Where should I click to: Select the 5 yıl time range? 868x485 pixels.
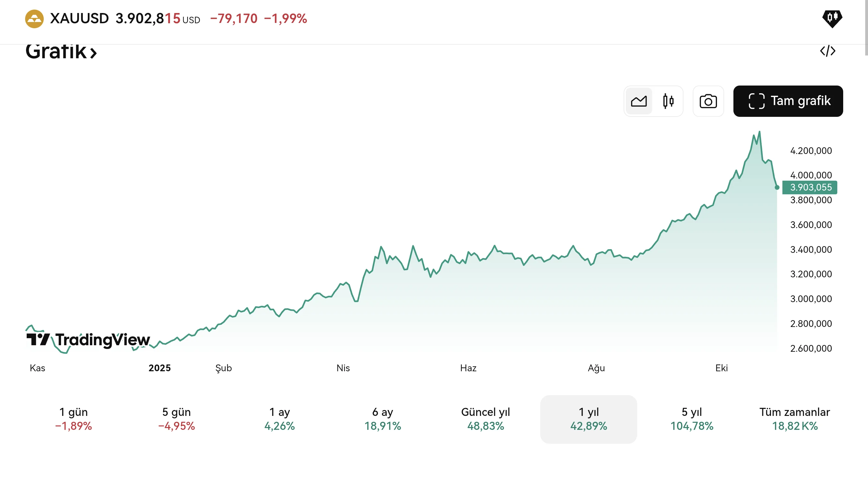point(692,419)
